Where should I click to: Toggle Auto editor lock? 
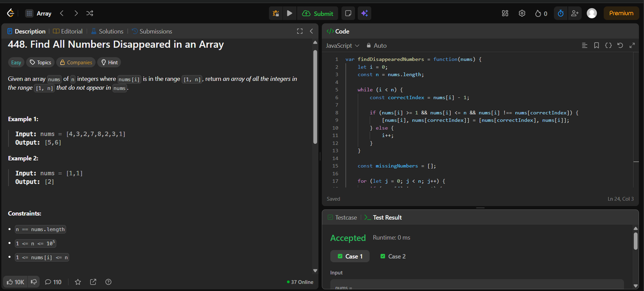point(376,46)
